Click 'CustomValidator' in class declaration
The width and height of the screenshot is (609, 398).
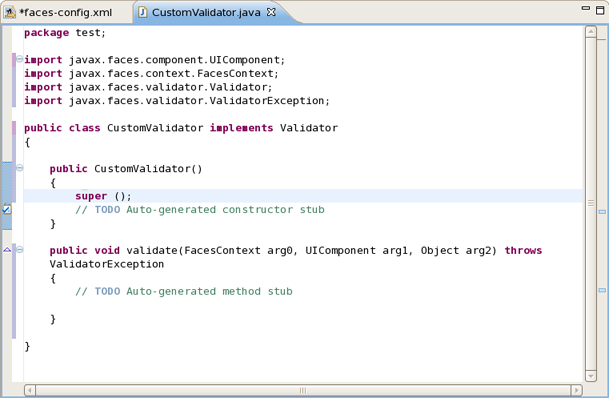[x=155, y=128]
